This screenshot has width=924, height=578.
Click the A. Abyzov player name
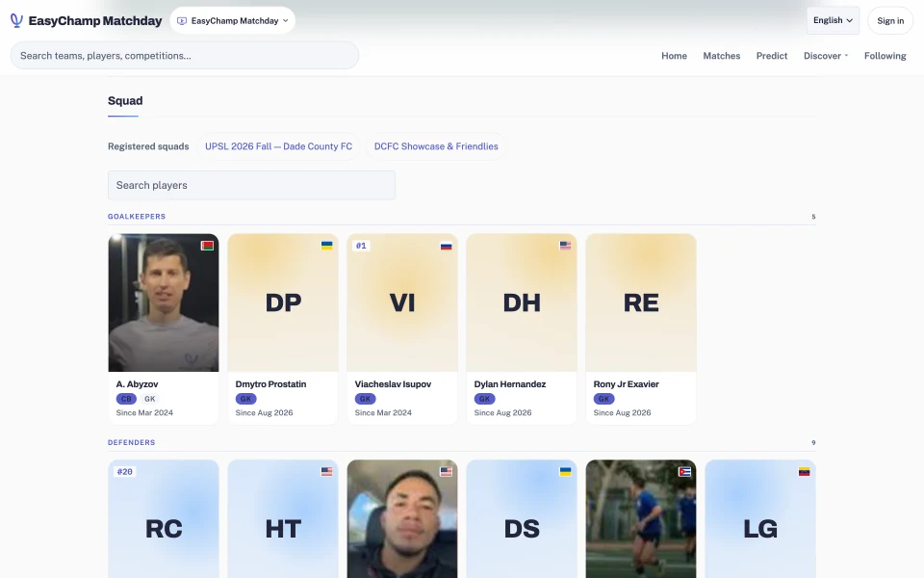[137, 384]
